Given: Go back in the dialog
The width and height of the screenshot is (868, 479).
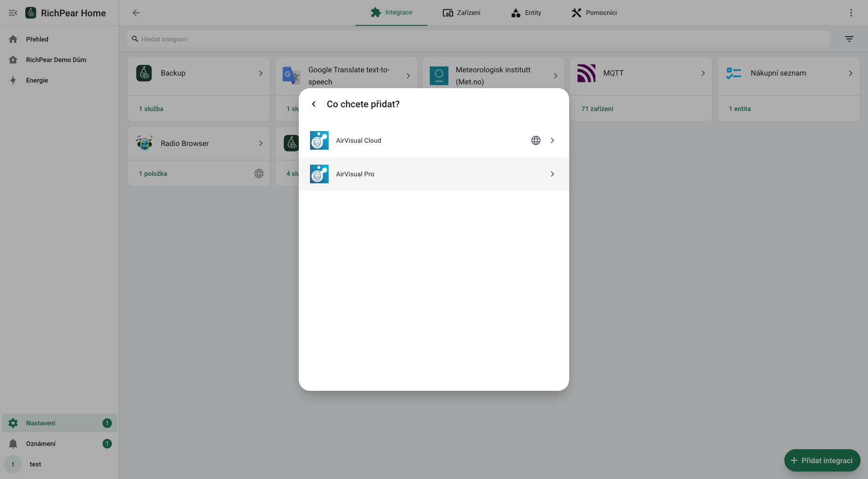Looking at the screenshot, I should pos(314,104).
